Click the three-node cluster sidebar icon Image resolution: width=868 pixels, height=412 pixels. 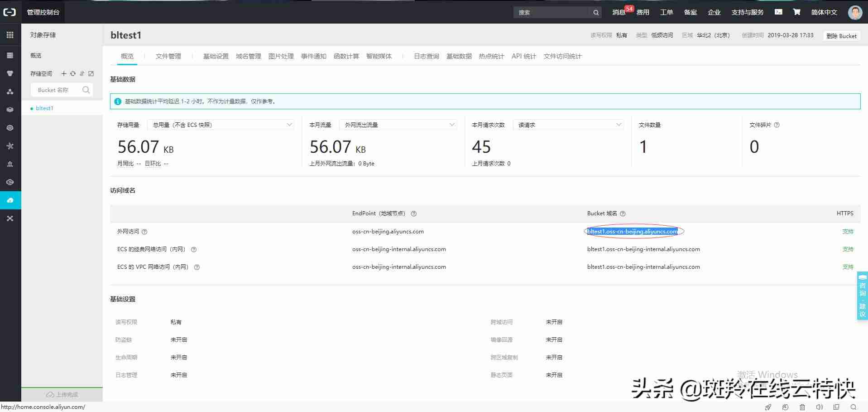[x=10, y=92]
